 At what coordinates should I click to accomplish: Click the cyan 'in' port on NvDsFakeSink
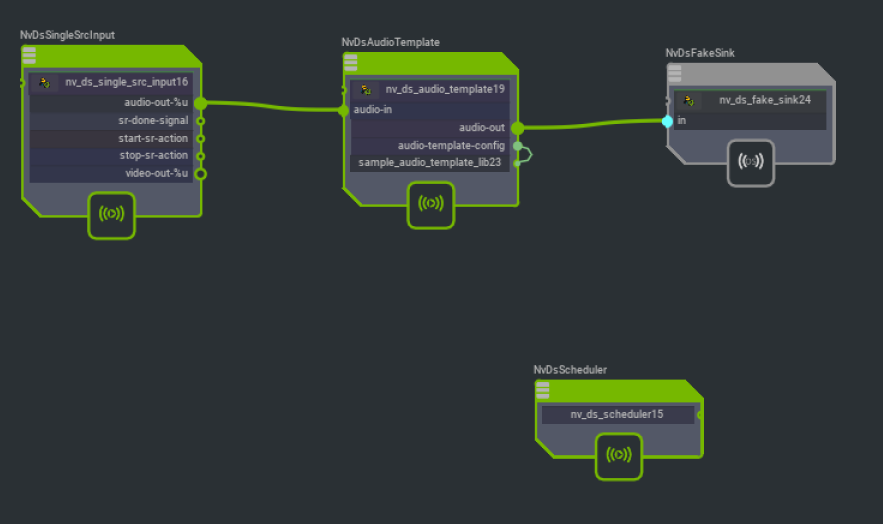coord(667,121)
